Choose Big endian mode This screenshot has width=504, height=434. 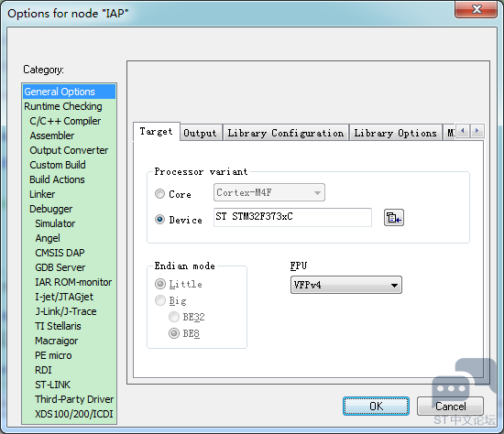160,300
